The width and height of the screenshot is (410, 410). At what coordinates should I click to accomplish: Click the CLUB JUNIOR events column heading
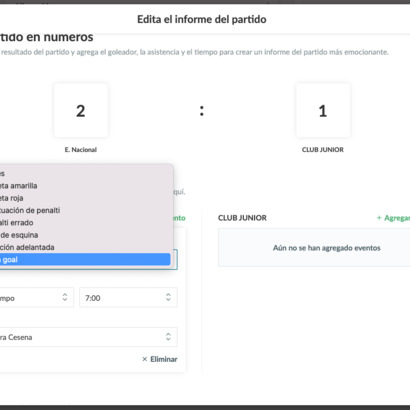tap(242, 218)
